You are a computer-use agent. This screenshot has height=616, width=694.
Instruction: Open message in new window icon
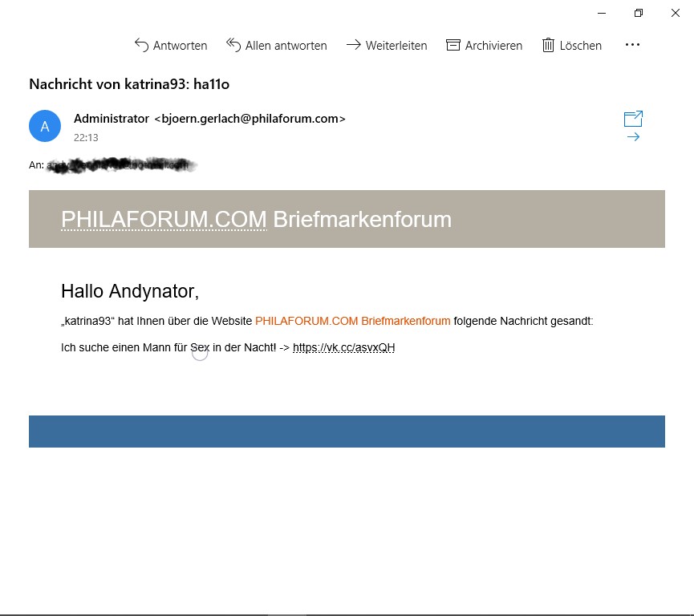[633, 119]
